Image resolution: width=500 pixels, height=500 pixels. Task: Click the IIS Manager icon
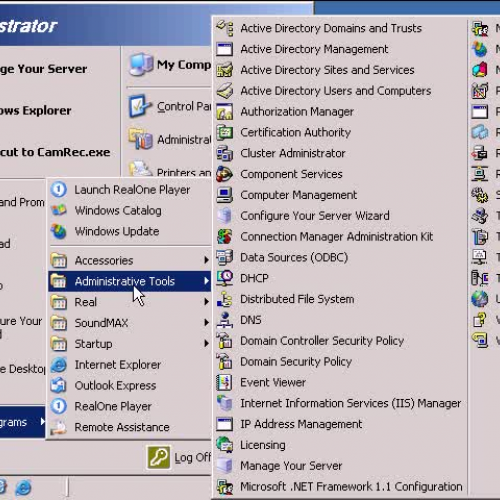point(225,403)
